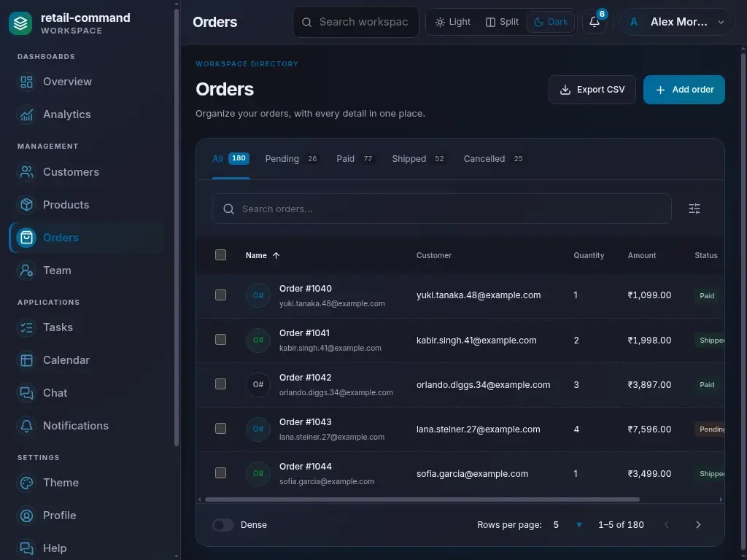Click the WORKSPACE DIRECTORY breadcrumb text
The image size is (747, 560).
[x=247, y=64]
